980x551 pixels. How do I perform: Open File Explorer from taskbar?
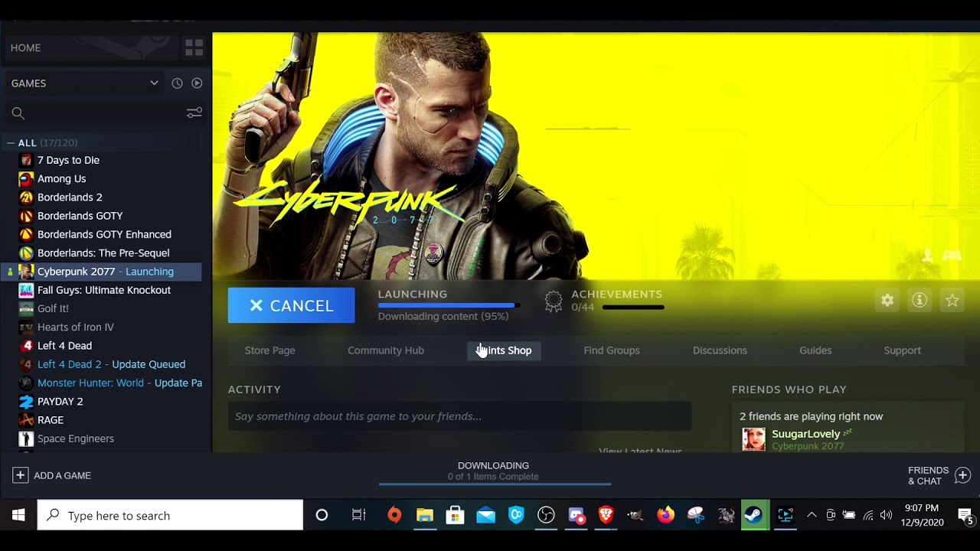point(425,515)
